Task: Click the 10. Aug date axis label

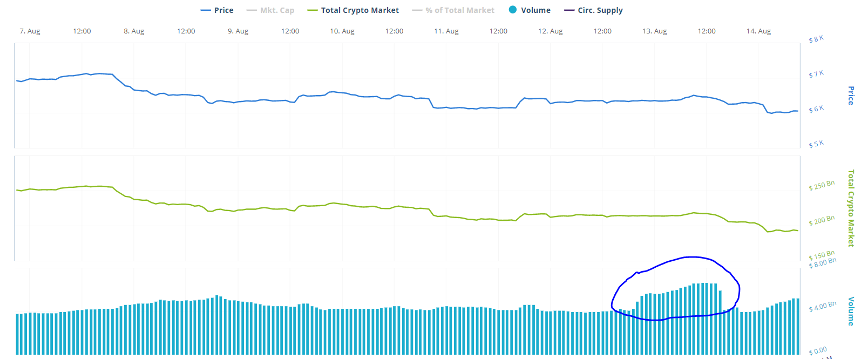Action: [342, 31]
